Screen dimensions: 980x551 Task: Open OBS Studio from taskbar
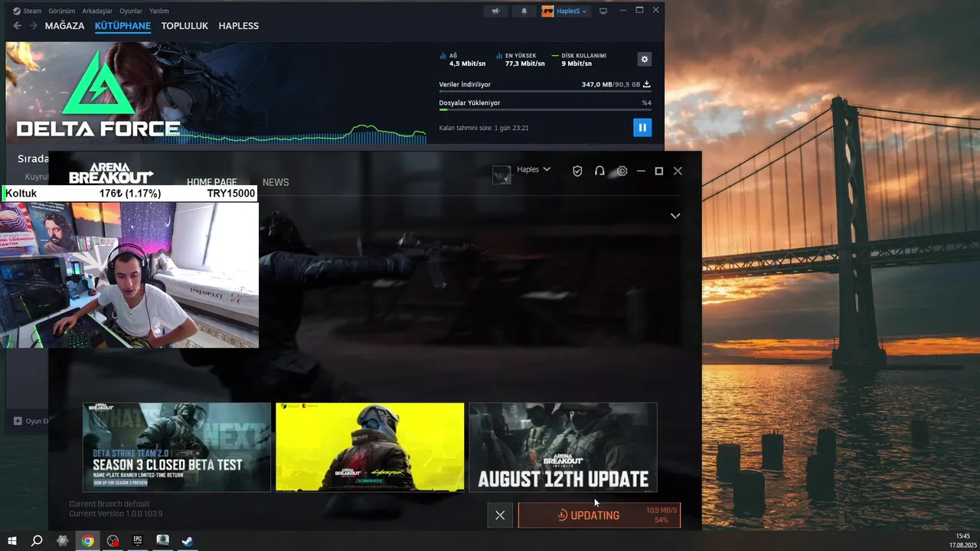point(113,541)
